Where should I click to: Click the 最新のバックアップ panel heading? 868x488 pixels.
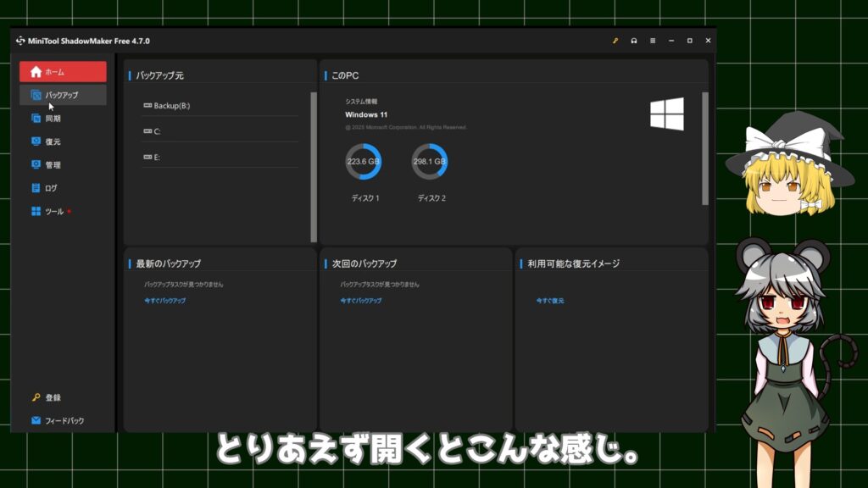pyautogui.click(x=169, y=263)
